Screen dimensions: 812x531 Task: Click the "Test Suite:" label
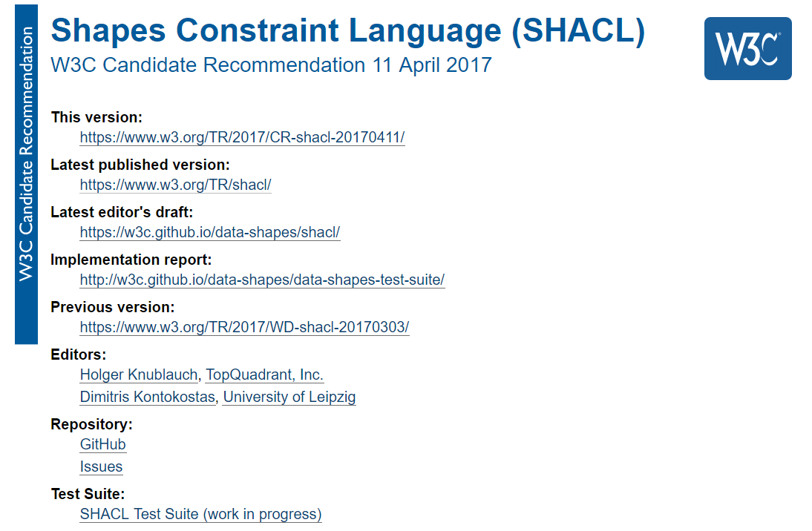[x=88, y=494]
